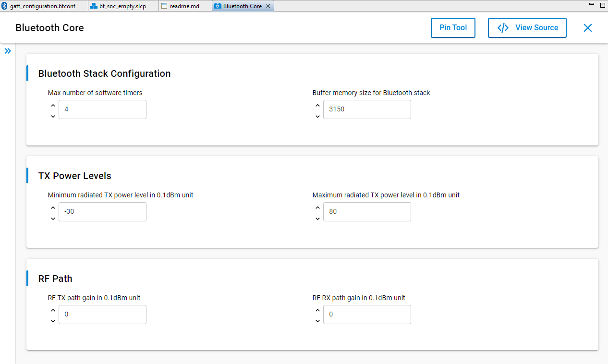Close the Bluetooth Core tool via X icon

[x=587, y=27]
